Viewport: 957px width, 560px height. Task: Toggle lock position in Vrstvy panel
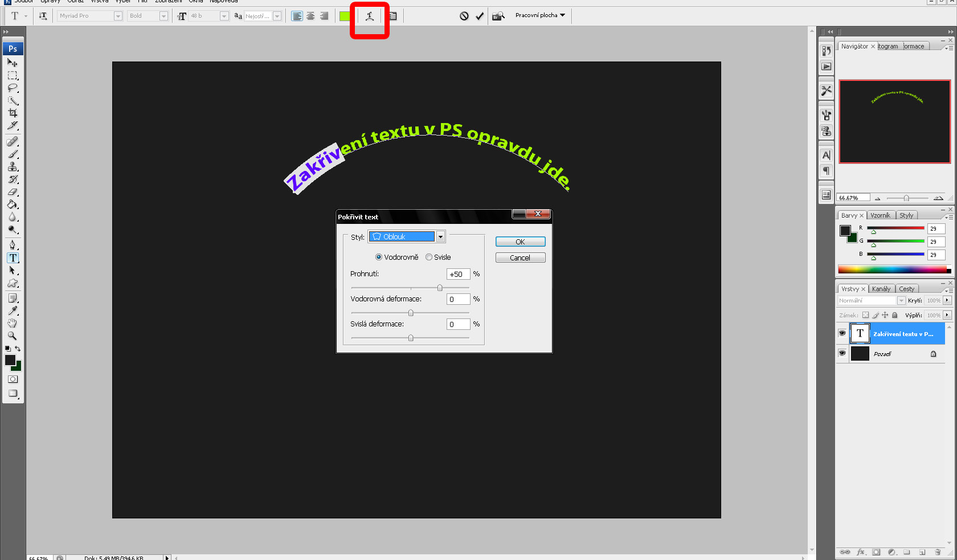coord(885,315)
